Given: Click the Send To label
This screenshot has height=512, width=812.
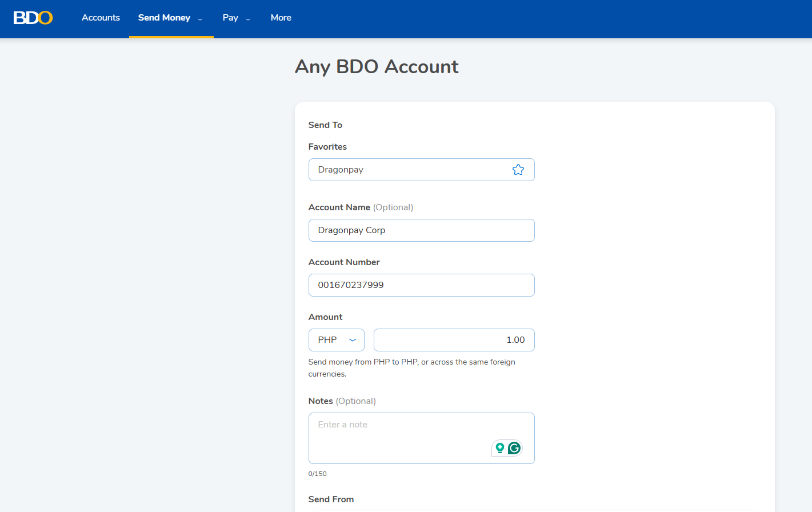Looking at the screenshot, I should coord(325,125).
